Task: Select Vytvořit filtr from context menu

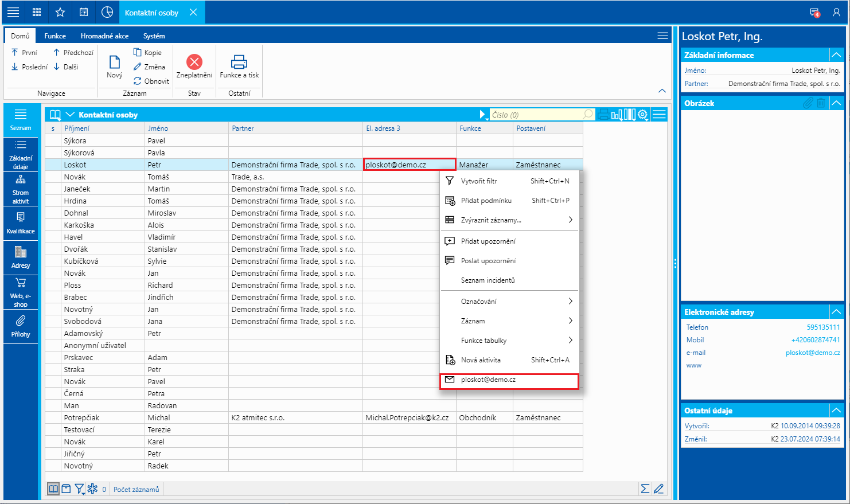Action: click(x=479, y=181)
